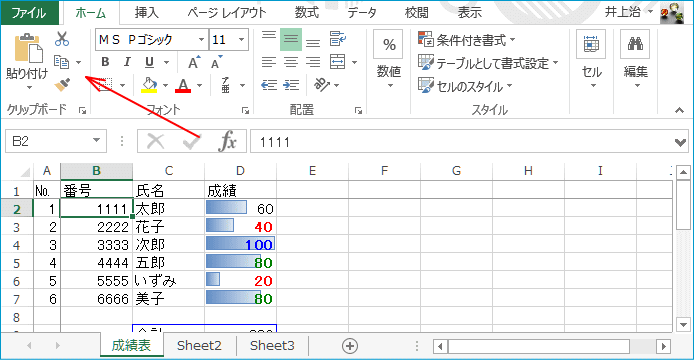The width and height of the screenshot is (694, 360).
Task: Add a new sheet with plus icon
Action: point(350,346)
